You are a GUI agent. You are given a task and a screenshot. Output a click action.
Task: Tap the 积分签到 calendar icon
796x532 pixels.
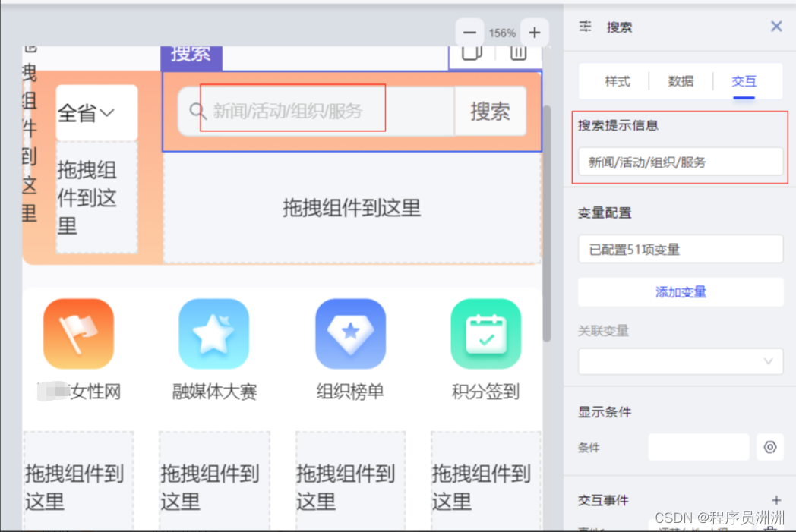485,332
